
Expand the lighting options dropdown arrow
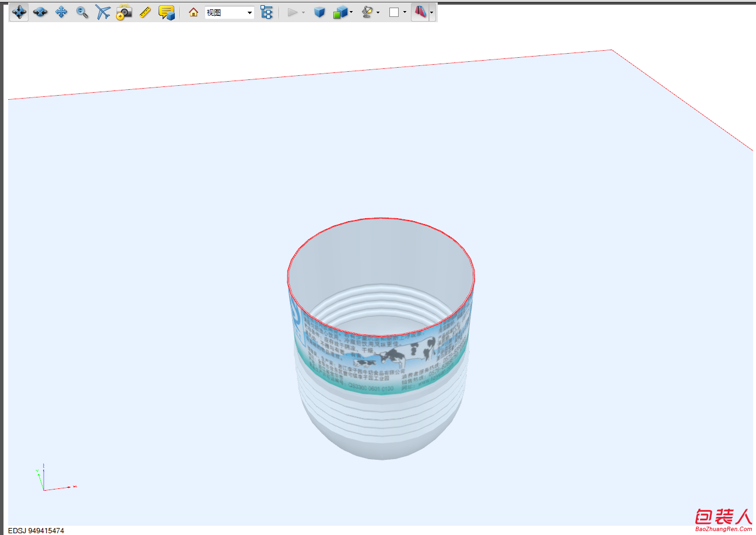tap(378, 12)
